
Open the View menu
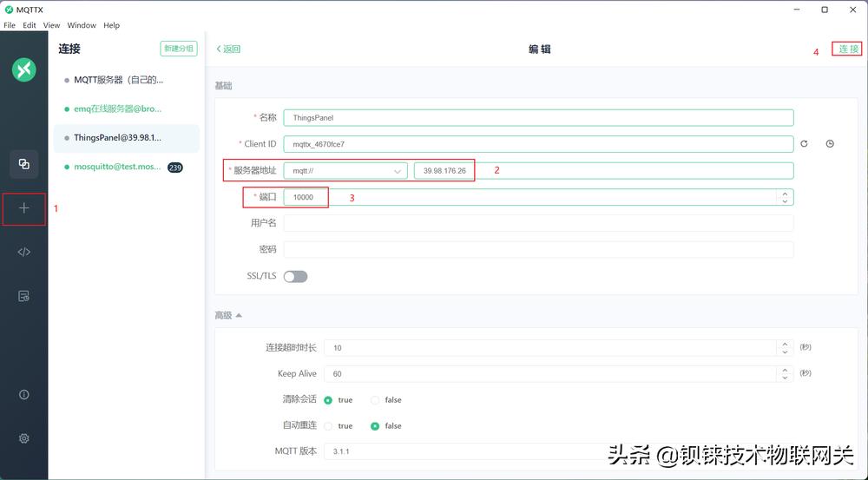pos(51,25)
